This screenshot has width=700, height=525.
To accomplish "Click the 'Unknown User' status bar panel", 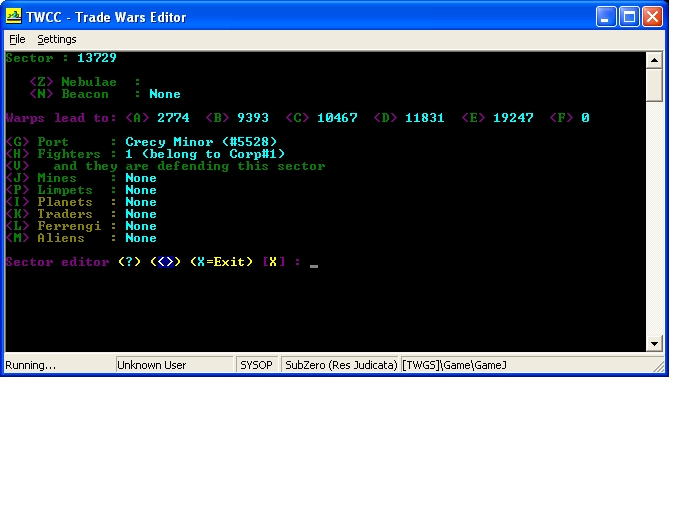I will [174, 365].
